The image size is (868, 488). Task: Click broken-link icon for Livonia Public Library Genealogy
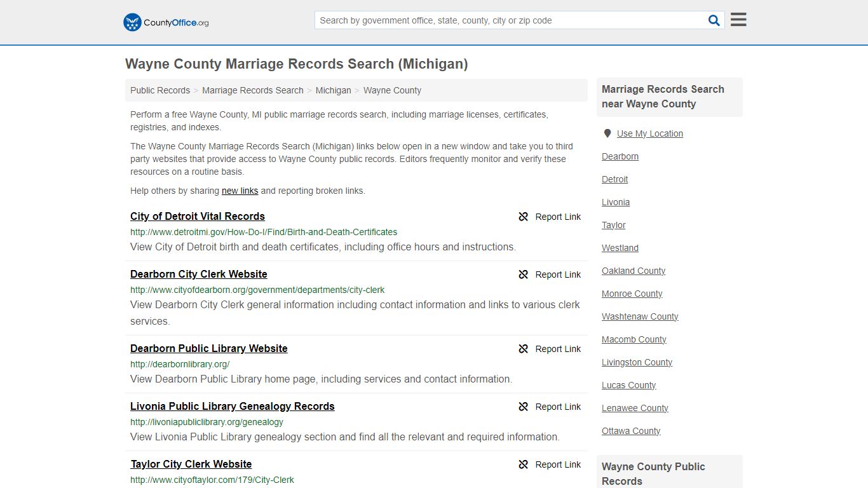click(524, 407)
